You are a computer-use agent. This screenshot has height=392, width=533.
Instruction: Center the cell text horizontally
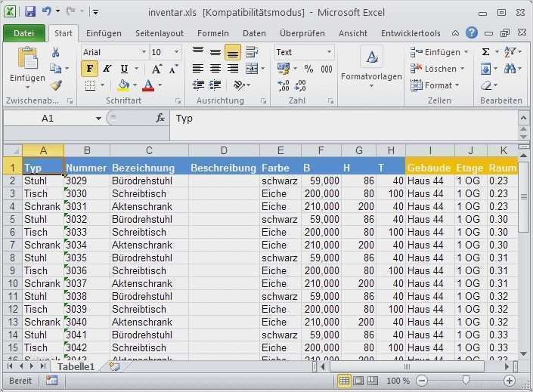coord(215,69)
